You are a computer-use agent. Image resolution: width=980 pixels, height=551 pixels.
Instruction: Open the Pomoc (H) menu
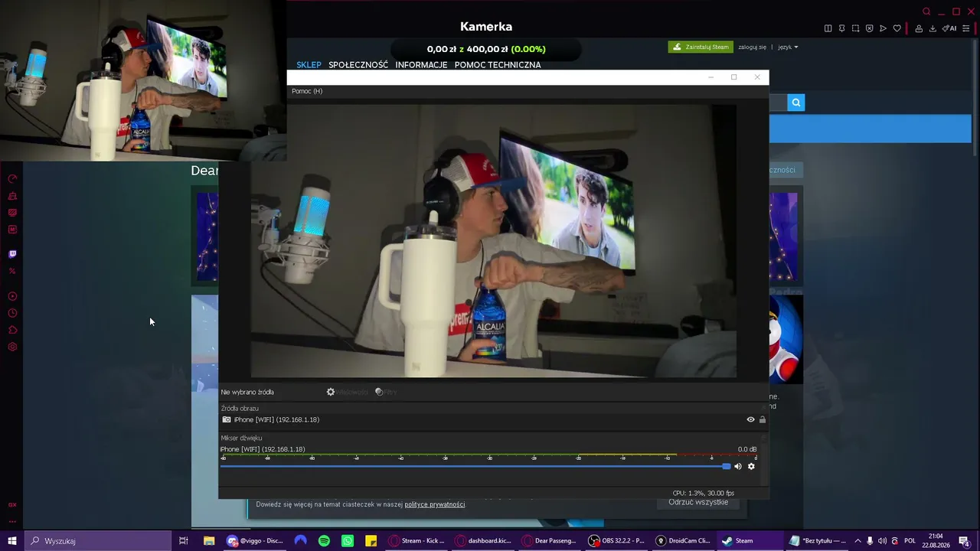pyautogui.click(x=307, y=91)
